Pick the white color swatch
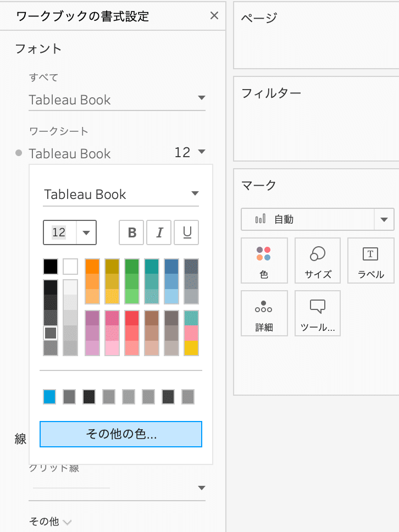399x532 pixels. click(x=70, y=267)
